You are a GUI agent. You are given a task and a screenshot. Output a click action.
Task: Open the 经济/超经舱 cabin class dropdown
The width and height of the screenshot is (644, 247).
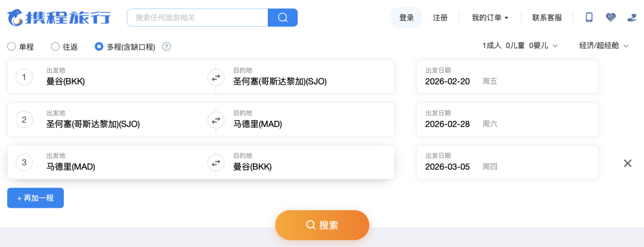point(603,46)
